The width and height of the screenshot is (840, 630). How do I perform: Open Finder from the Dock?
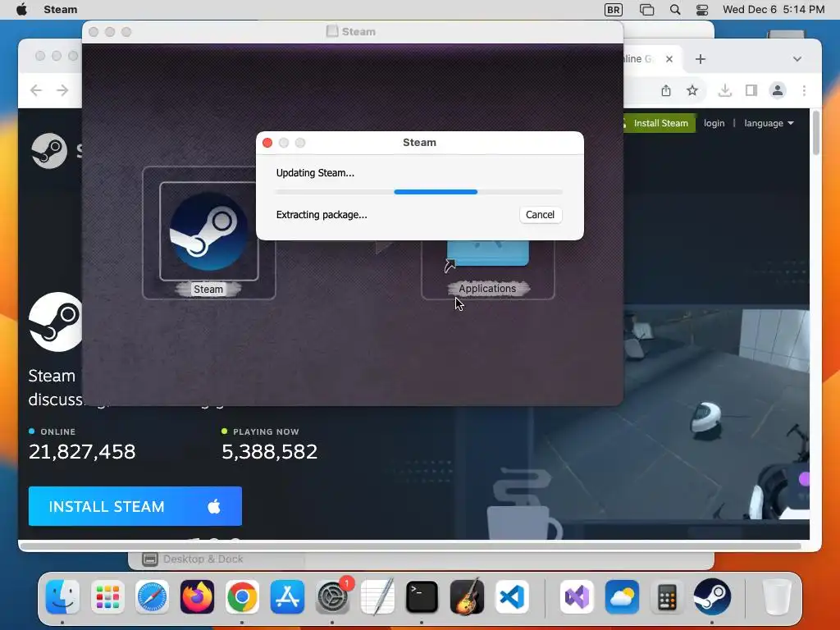coord(62,597)
